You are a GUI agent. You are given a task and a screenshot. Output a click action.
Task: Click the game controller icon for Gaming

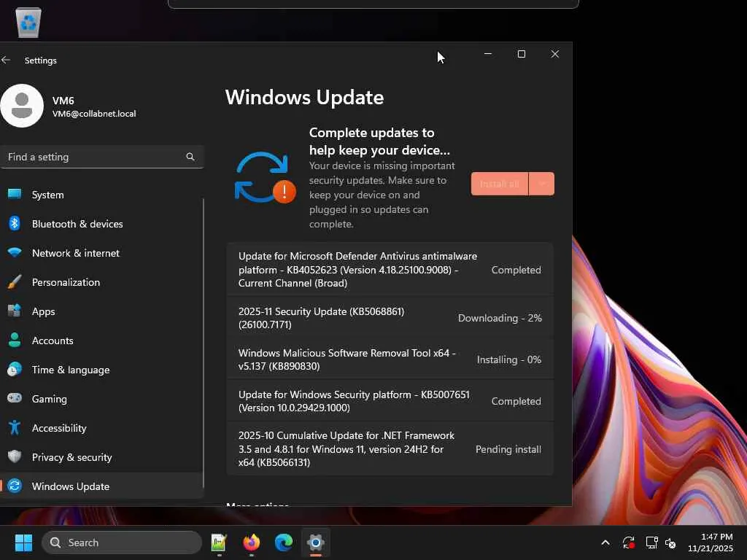click(15, 398)
